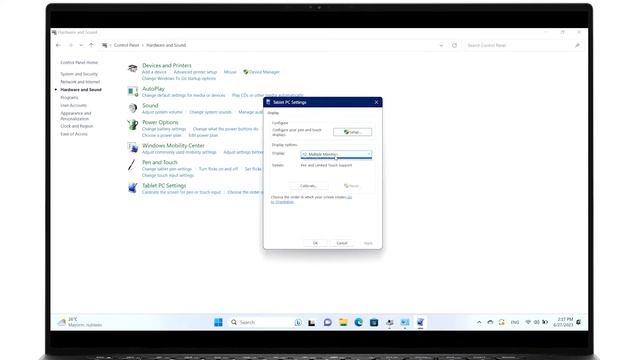The width and height of the screenshot is (640, 360).
Task: Click the forward navigation arrow
Action: 71,45
